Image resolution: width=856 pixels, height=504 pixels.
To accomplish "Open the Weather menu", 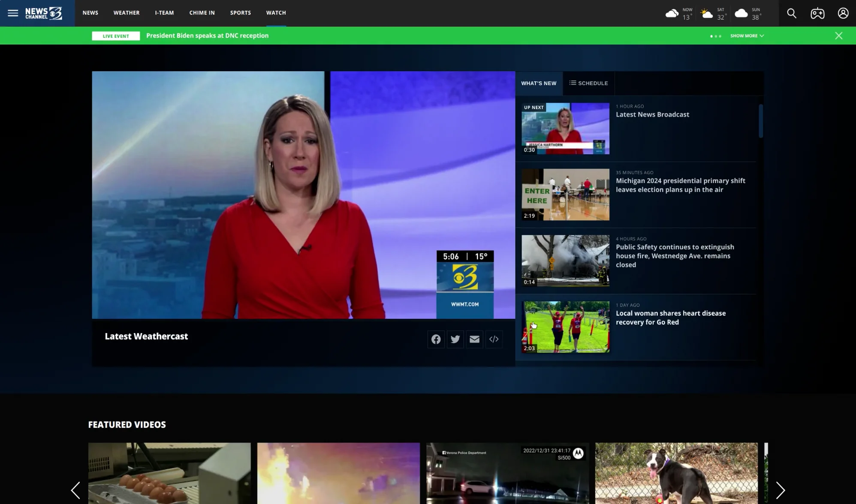I will (126, 13).
